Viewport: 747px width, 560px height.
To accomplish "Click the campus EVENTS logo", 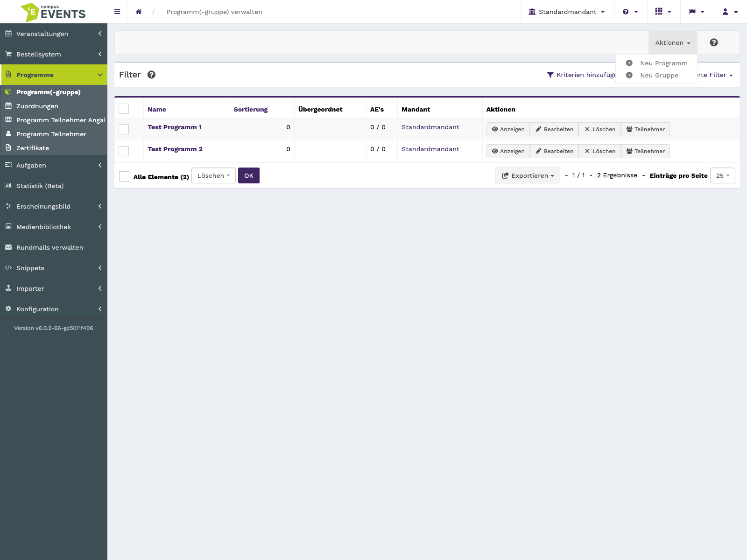I will point(53,12).
